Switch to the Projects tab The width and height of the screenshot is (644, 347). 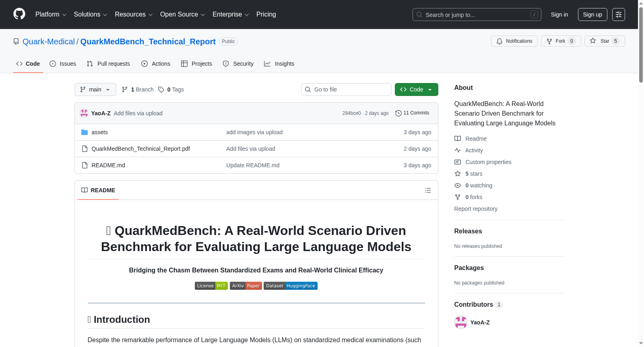pos(196,64)
